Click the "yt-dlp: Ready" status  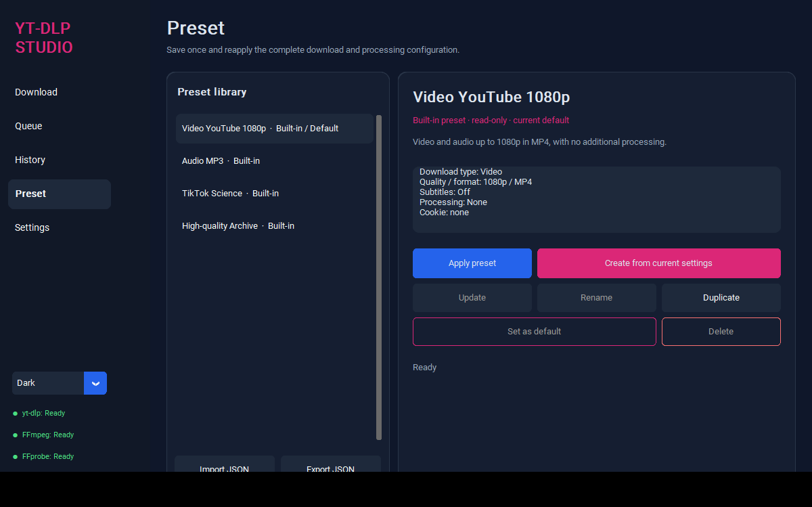coord(44,413)
